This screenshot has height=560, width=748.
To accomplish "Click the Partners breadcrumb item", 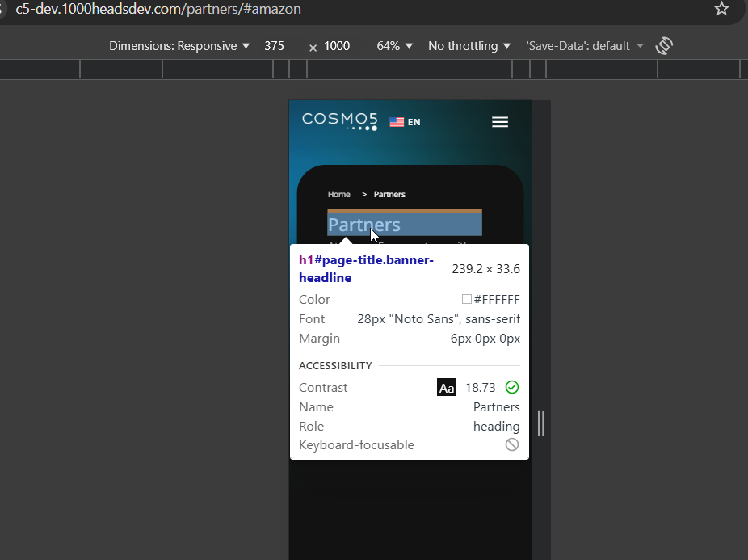I will (x=389, y=194).
